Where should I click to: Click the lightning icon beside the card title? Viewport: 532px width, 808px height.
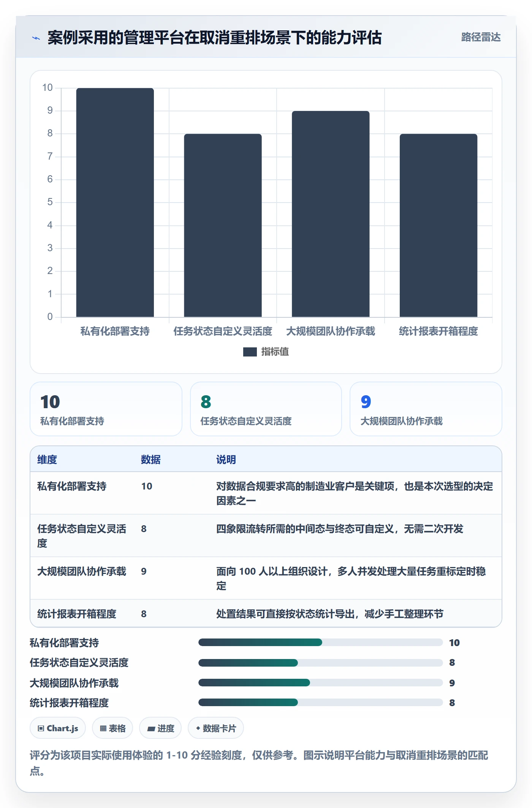tap(36, 38)
